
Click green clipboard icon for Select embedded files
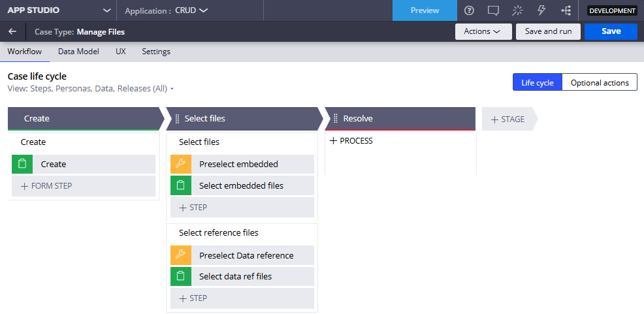click(x=181, y=185)
